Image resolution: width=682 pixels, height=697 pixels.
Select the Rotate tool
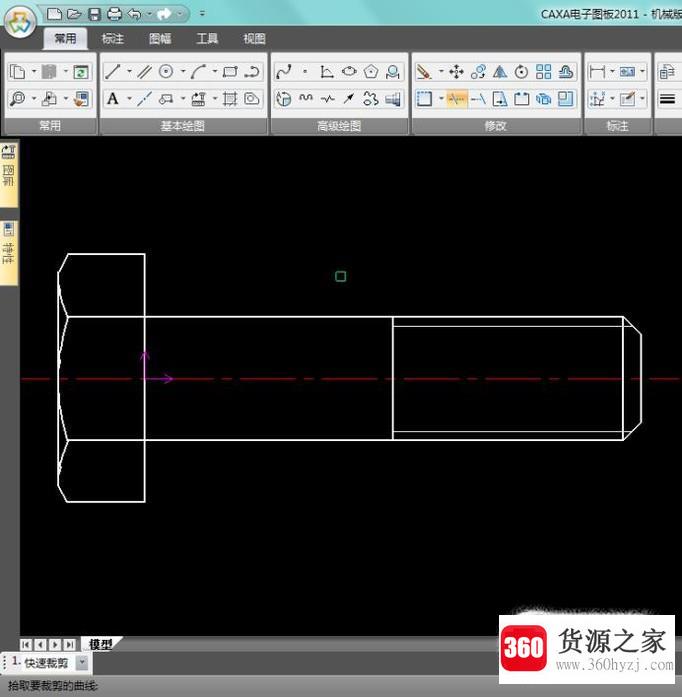(x=522, y=72)
